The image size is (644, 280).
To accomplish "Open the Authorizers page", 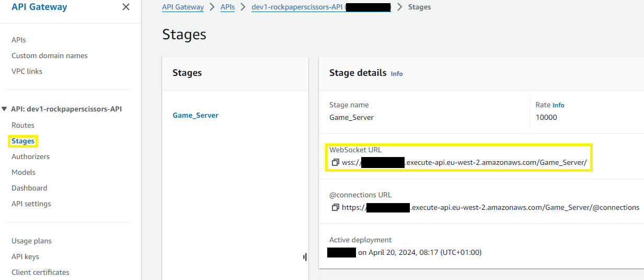I will [x=31, y=156].
